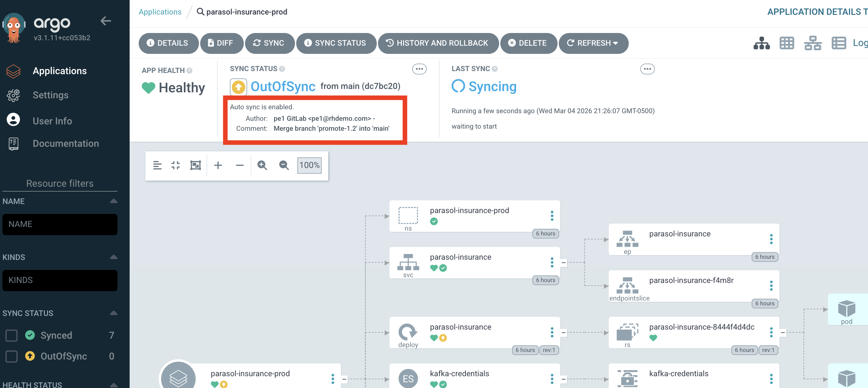Open the REFRESH dropdown arrow
This screenshot has width=868, height=388.
616,43
